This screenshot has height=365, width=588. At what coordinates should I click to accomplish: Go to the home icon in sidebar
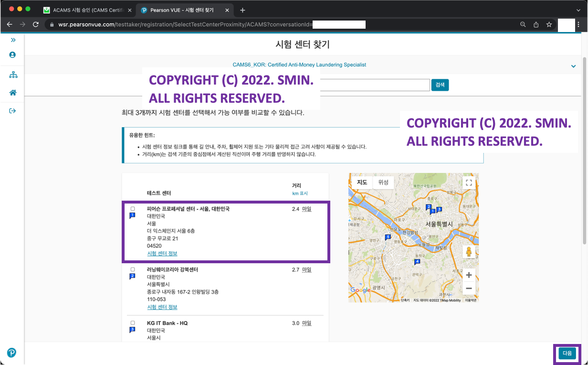(13, 93)
